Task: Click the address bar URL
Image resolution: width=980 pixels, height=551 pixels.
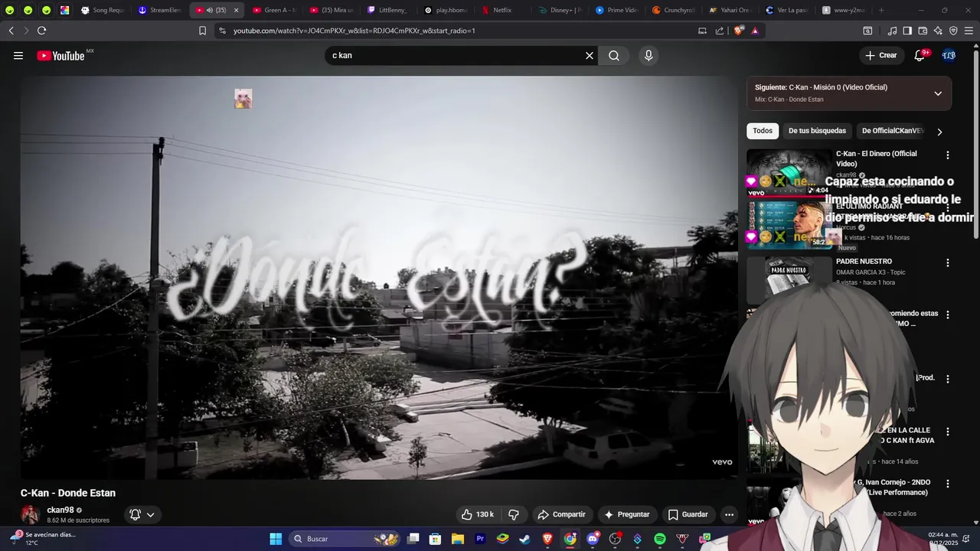Action: pos(354,31)
